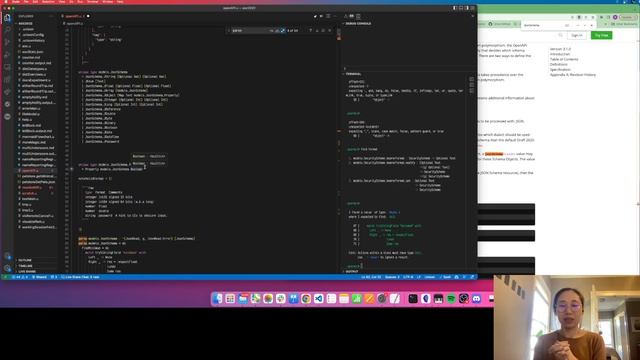Close the browser find bar
Image resolution: width=640 pixels, height=360 pixels.
(591, 25)
